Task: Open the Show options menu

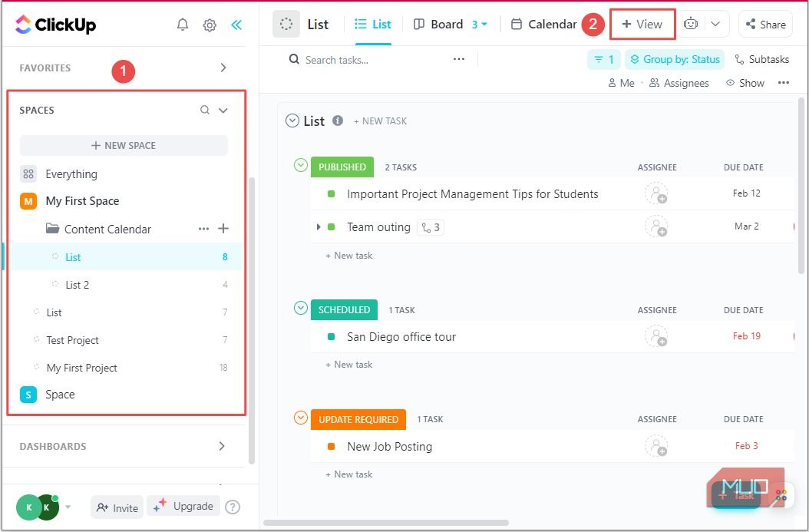Action: (745, 83)
